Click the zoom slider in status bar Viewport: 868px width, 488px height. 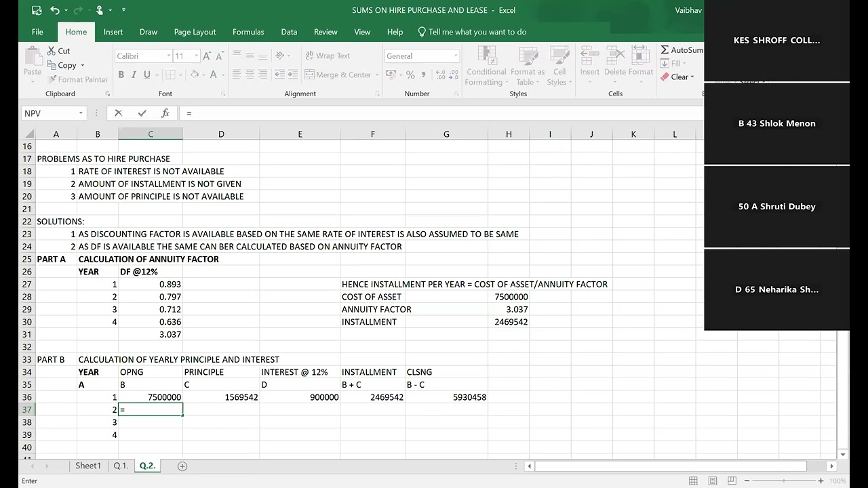coord(783,481)
